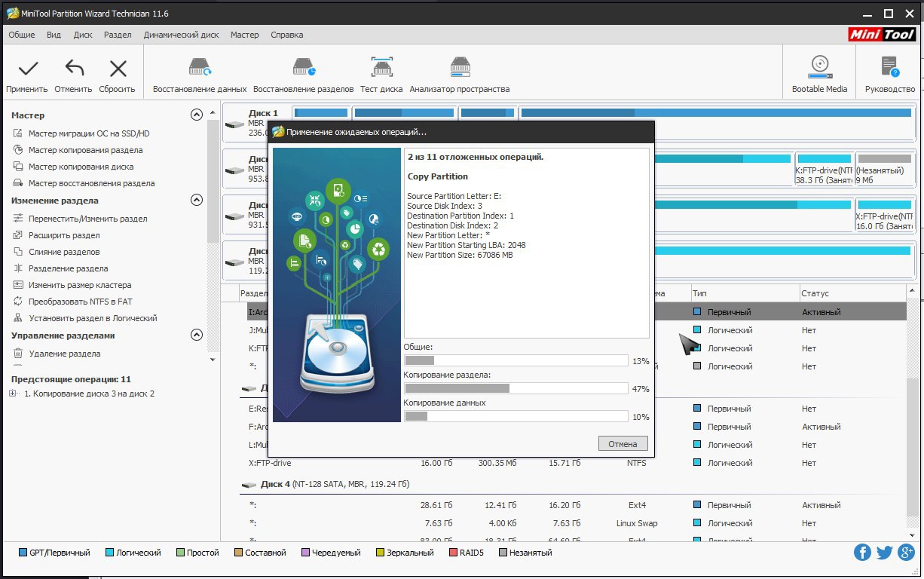This screenshot has height=579, width=924.
Task: Click the Тип column header
Action: click(x=745, y=293)
